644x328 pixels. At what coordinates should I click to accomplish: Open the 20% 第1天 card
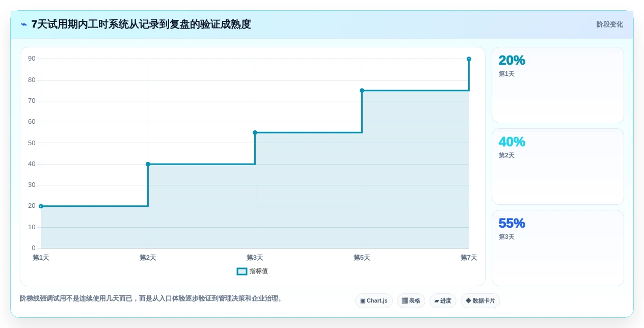(557, 85)
